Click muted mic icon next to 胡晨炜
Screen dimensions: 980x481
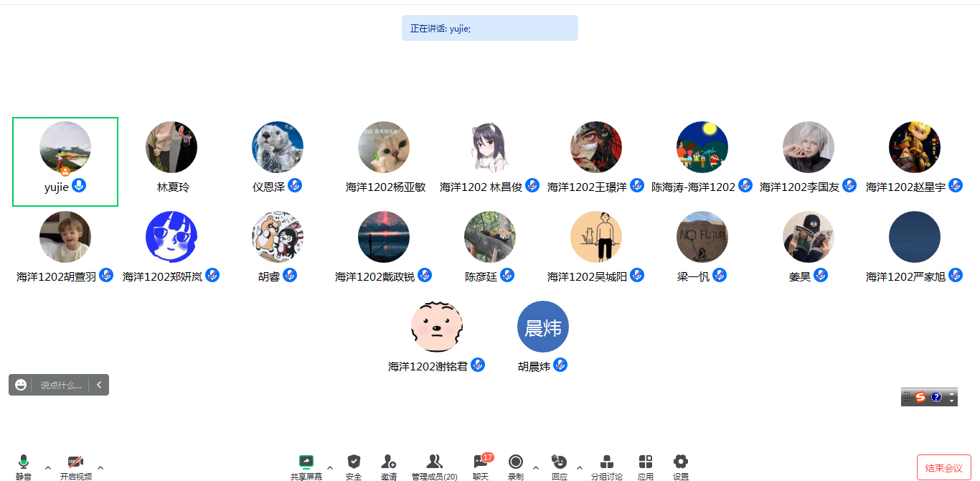(x=560, y=365)
